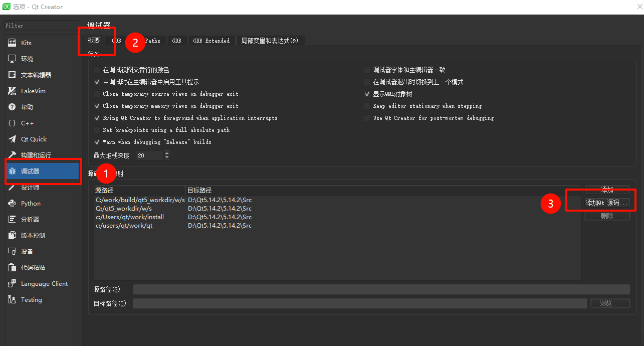
Task: Click the 添加 button
Action: click(x=607, y=190)
